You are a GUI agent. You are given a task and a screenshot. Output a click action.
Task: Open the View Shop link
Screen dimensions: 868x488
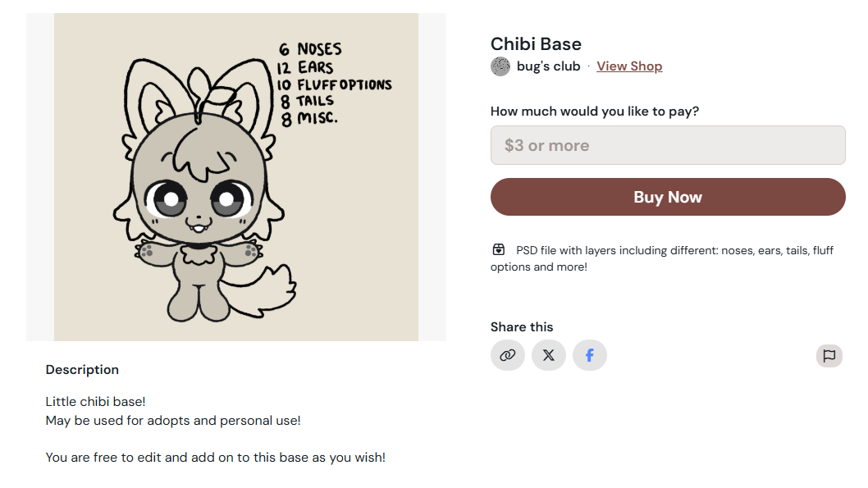coord(629,66)
